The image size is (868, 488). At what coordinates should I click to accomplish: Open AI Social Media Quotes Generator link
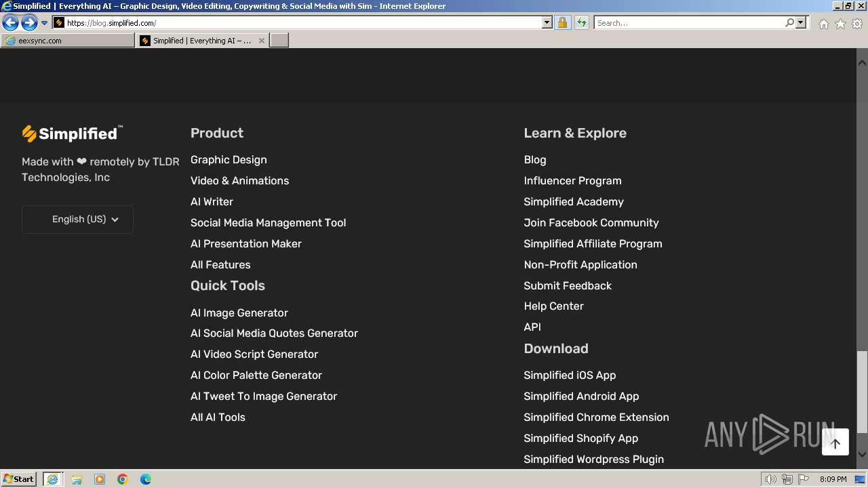(274, 333)
